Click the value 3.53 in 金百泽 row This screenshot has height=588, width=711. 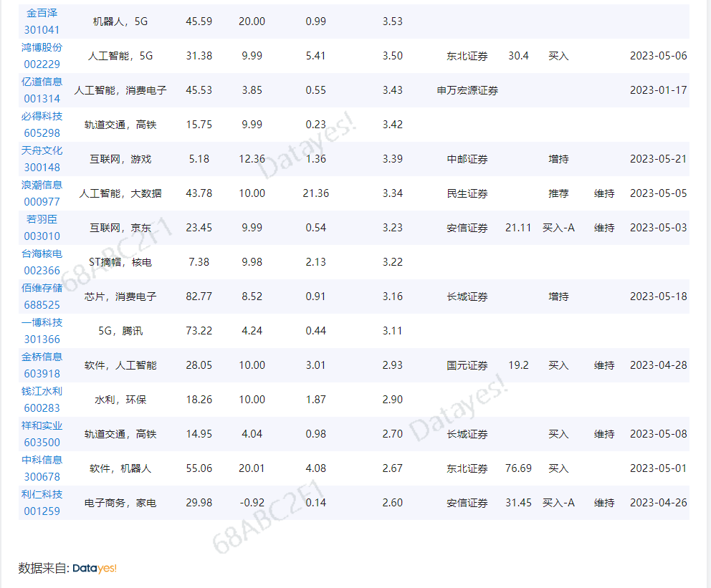click(392, 21)
